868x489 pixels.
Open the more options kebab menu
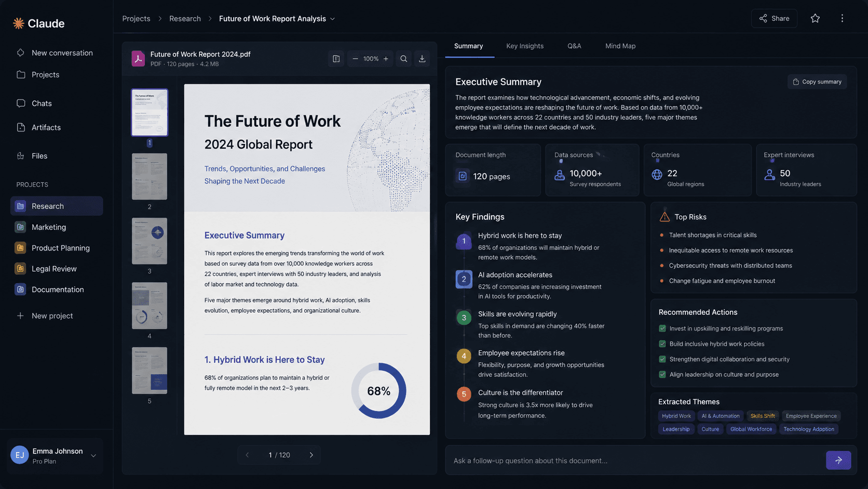842,19
